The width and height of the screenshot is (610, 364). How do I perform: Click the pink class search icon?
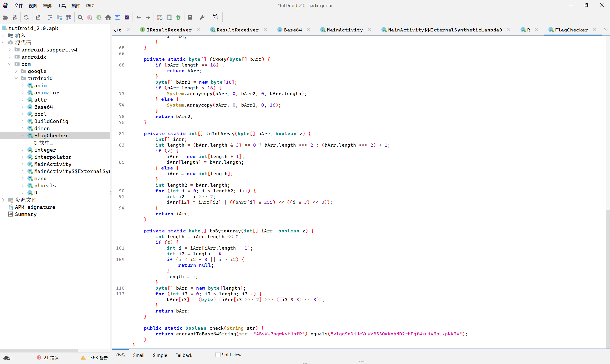[90, 17]
